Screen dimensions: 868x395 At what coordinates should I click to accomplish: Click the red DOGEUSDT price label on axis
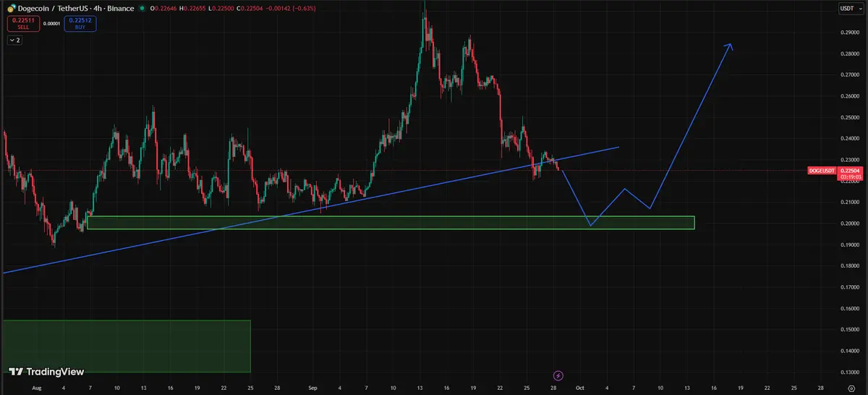[x=822, y=171]
